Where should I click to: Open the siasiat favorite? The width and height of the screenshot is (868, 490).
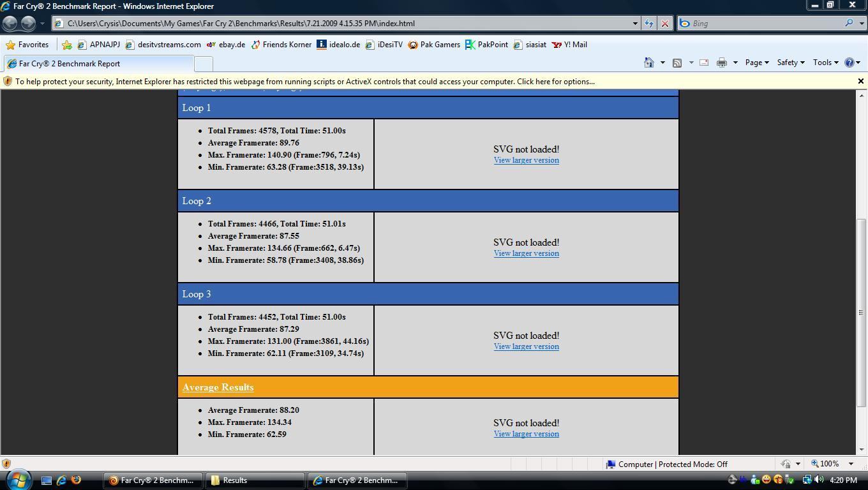coord(530,45)
